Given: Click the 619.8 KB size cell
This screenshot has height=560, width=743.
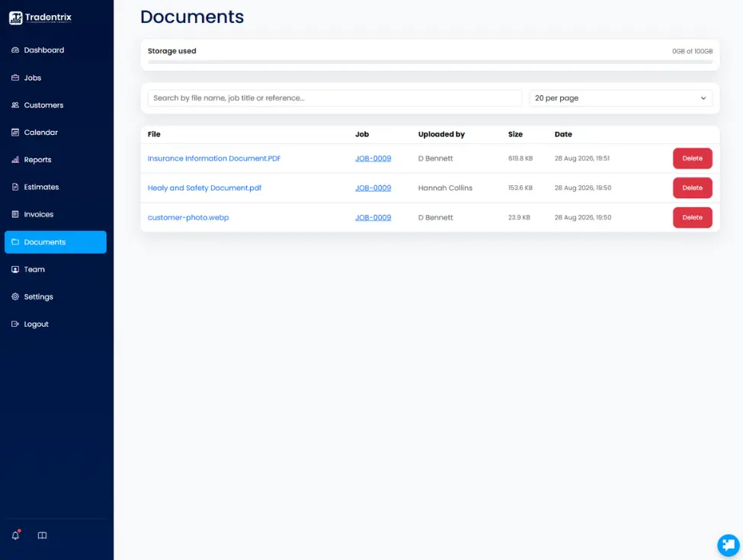Looking at the screenshot, I should pyautogui.click(x=520, y=158).
